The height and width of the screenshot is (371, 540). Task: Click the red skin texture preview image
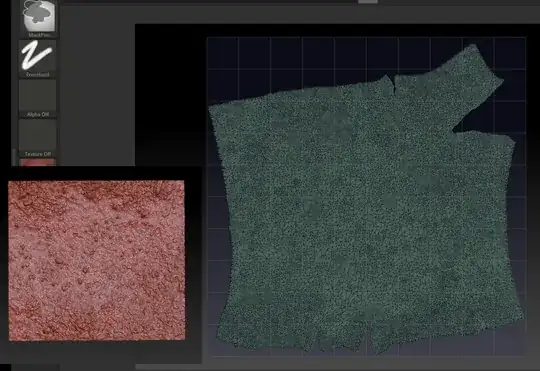click(x=96, y=260)
